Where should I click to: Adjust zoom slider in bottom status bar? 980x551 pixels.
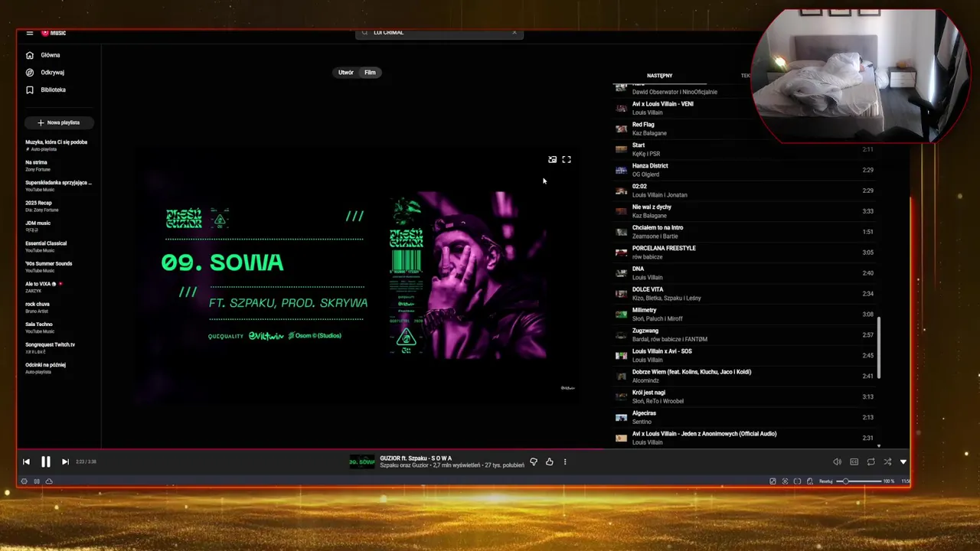tap(858, 481)
